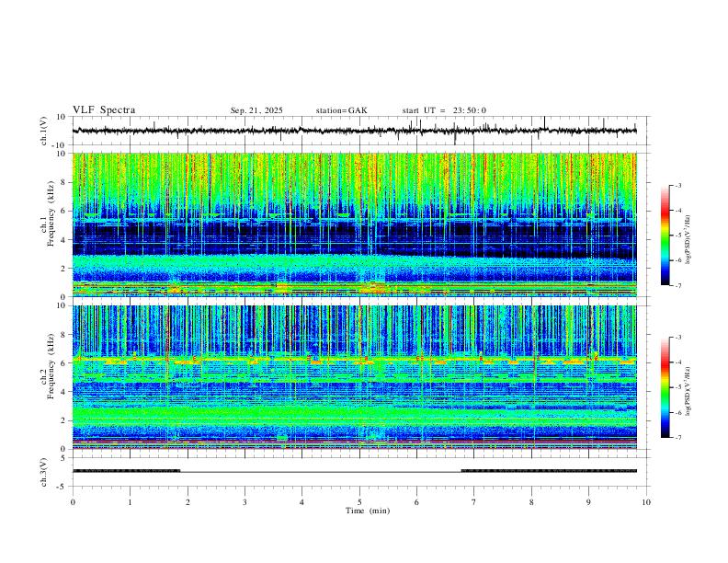Select the start UT 23:50:0 text
728x563 pixels.
tap(444, 111)
